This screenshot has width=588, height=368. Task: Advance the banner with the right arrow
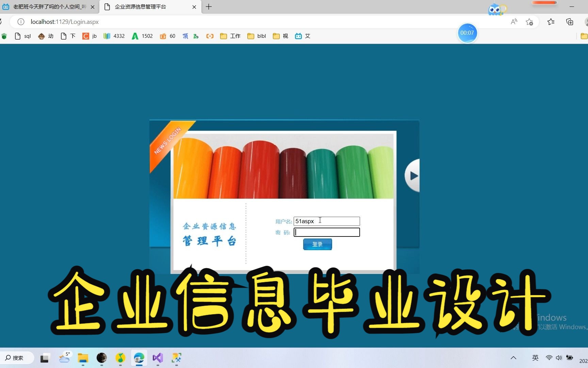[413, 175]
